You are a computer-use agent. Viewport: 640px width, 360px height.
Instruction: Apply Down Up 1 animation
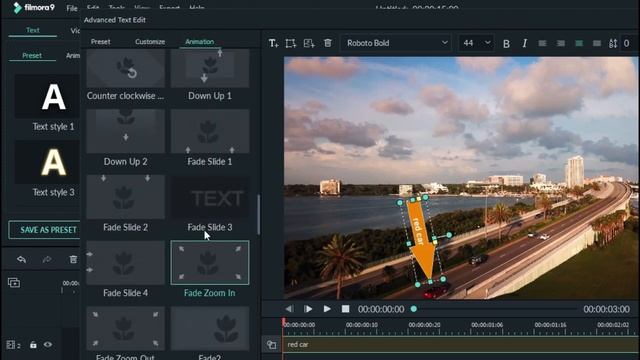[x=210, y=74]
